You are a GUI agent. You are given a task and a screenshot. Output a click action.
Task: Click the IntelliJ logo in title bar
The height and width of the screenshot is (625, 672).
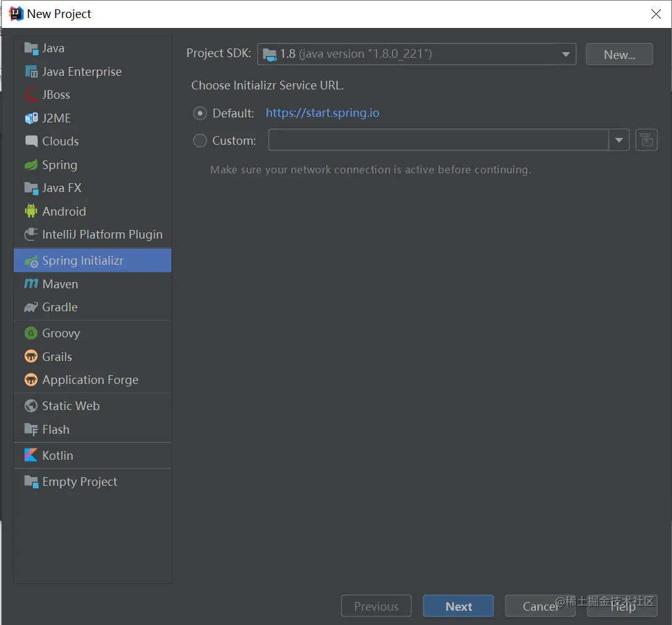[16, 14]
